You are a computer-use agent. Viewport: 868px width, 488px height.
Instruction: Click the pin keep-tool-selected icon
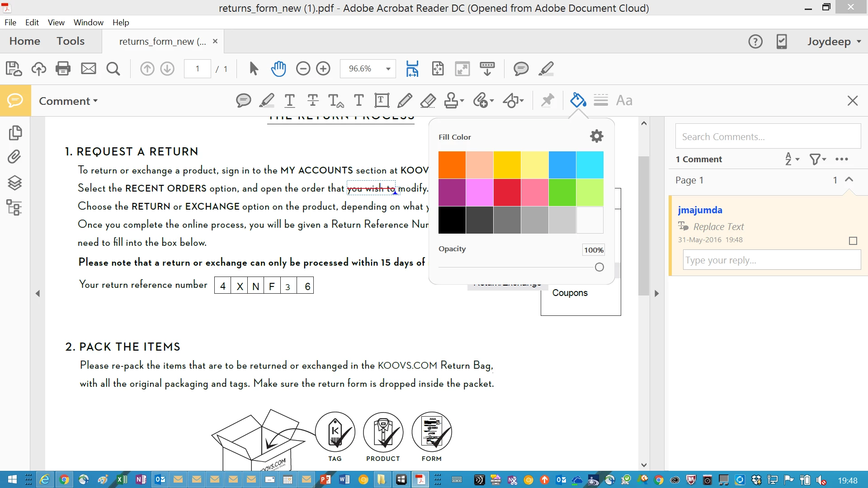point(547,100)
